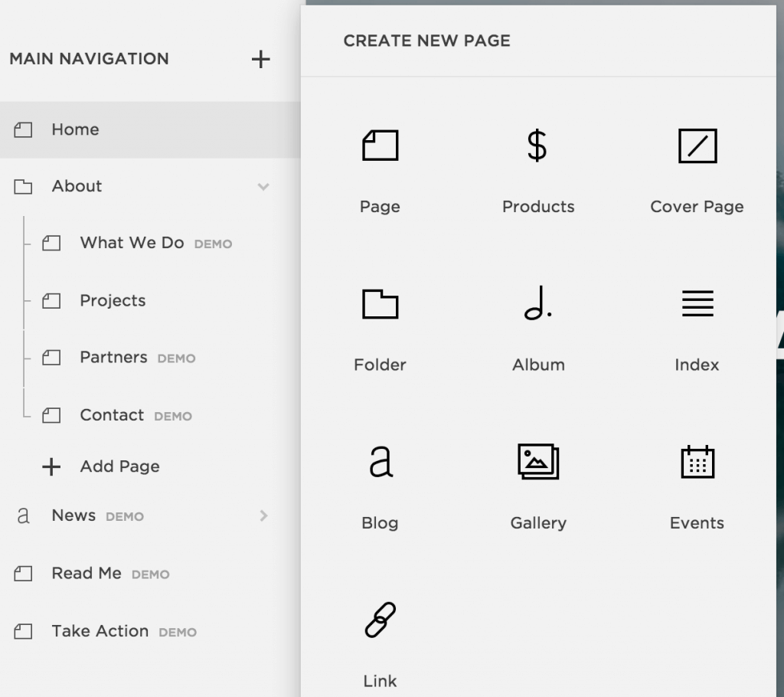Click the Main Navigation heading
Viewport: 784px width, 697px height.
click(x=89, y=58)
